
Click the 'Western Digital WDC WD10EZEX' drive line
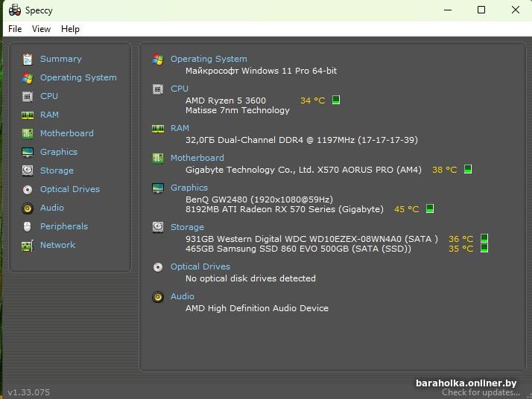click(311, 239)
